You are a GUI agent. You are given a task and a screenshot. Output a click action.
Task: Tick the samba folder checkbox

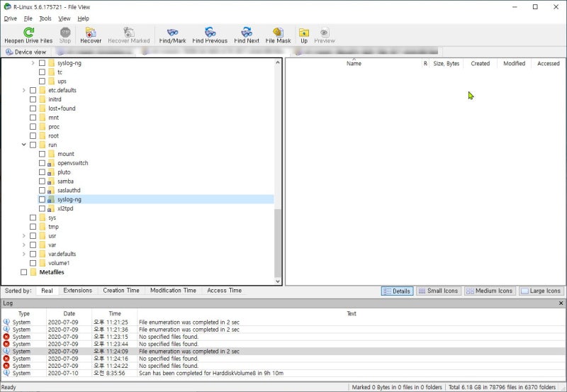click(x=42, y=181)
